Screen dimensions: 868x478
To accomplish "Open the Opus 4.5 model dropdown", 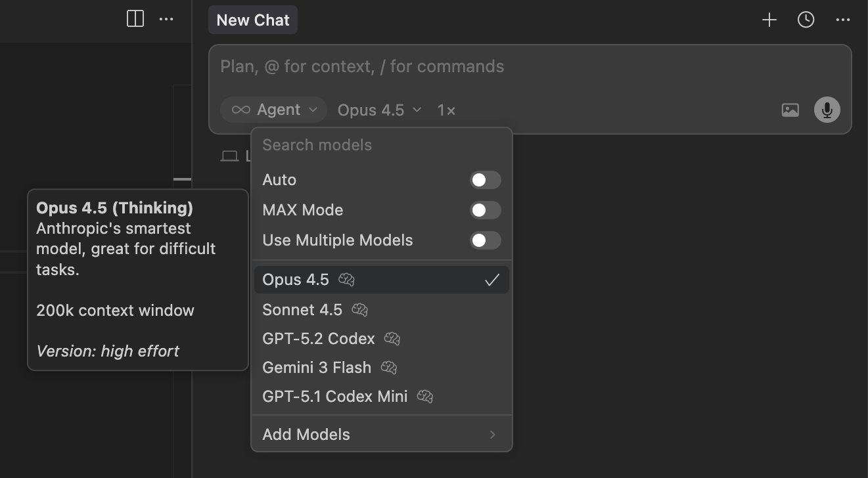I will [x=378, y=110].
